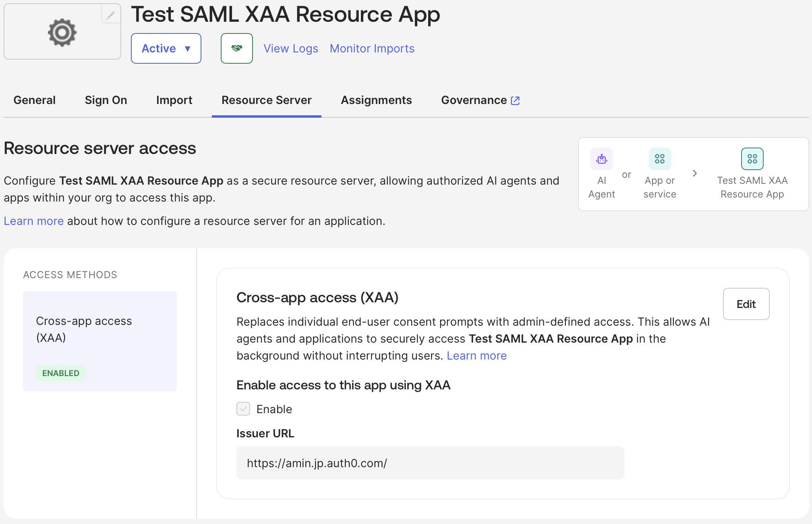
Task: Click the Active dropdown arrow
Action: click(x=188, y=49)
